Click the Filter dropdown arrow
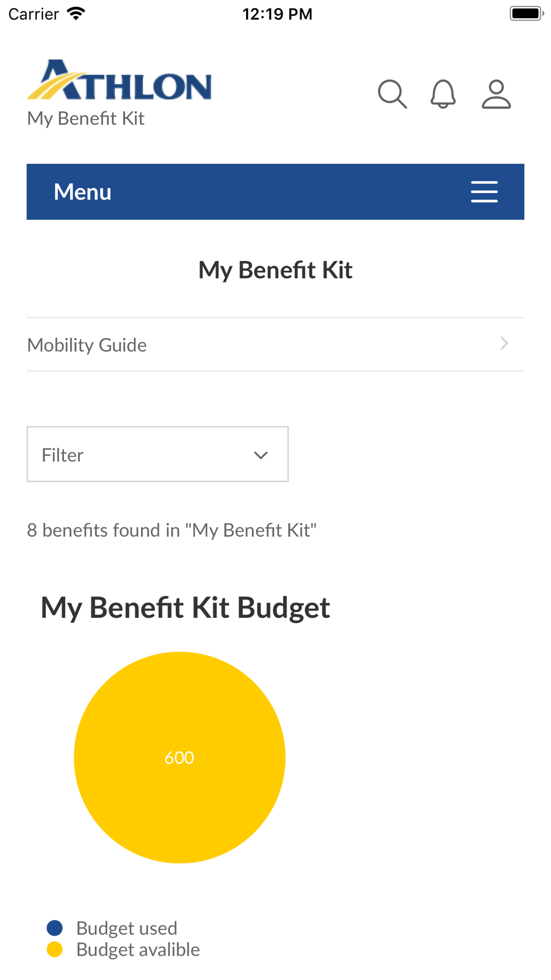Image resolution: width=551 pixels, height=980 pixels. tap(261, 455)
